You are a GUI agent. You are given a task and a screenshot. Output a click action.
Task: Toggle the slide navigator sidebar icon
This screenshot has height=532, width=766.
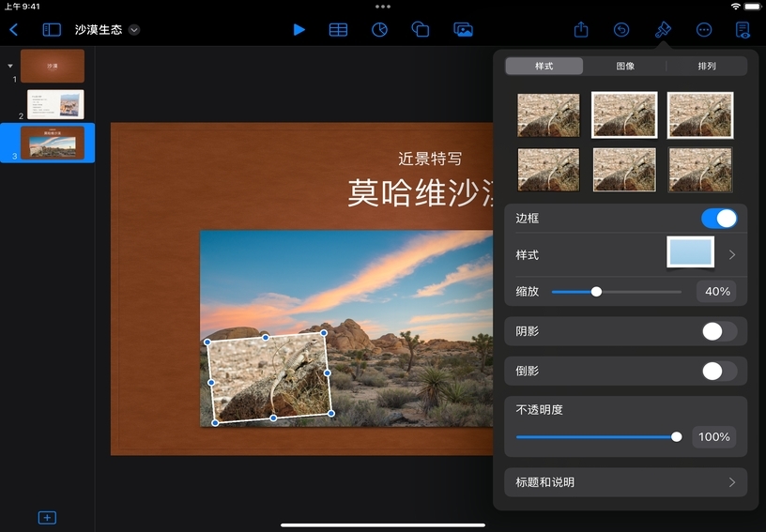52,29
